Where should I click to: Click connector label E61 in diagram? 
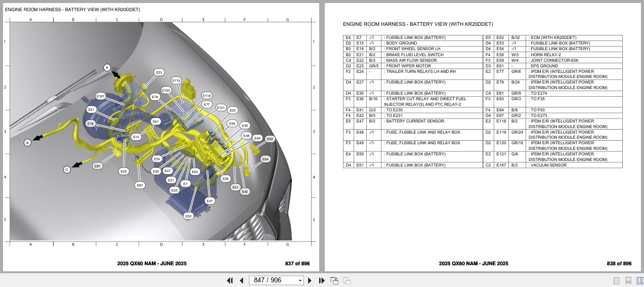pyautogui.click(x=156, y=121)
